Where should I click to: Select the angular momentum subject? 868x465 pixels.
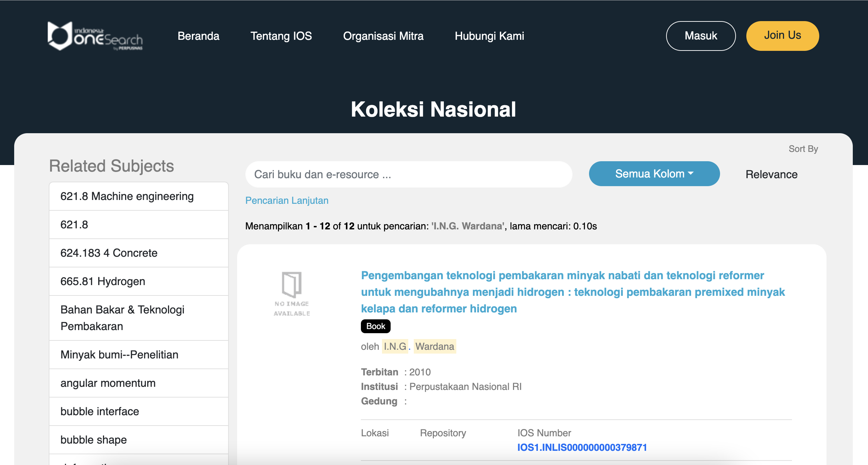(108, 383)
